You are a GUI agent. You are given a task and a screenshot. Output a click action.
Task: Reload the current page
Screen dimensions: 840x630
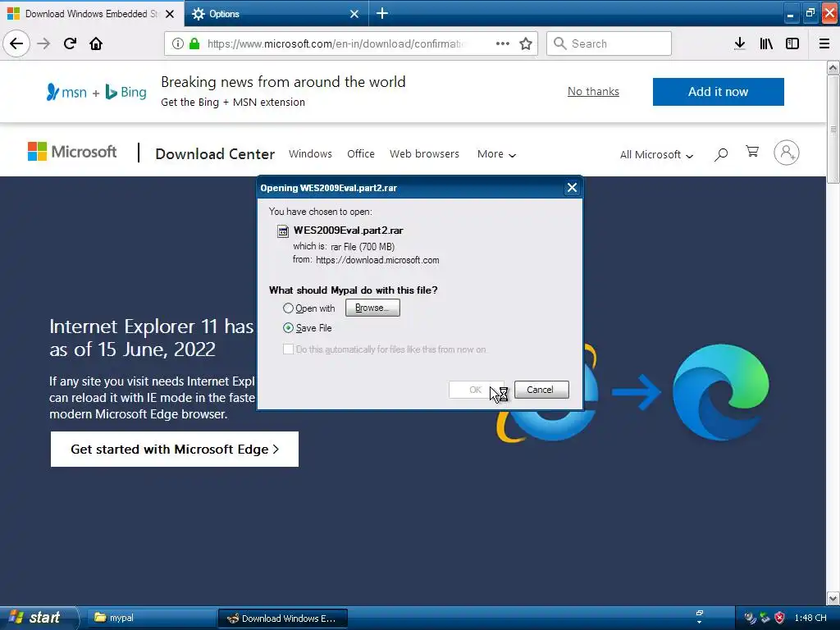[70, 43]
